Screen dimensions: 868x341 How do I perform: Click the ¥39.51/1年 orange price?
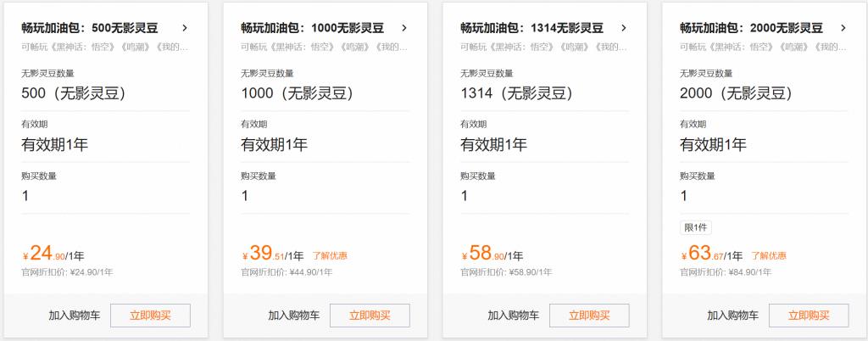click(273, 254)
